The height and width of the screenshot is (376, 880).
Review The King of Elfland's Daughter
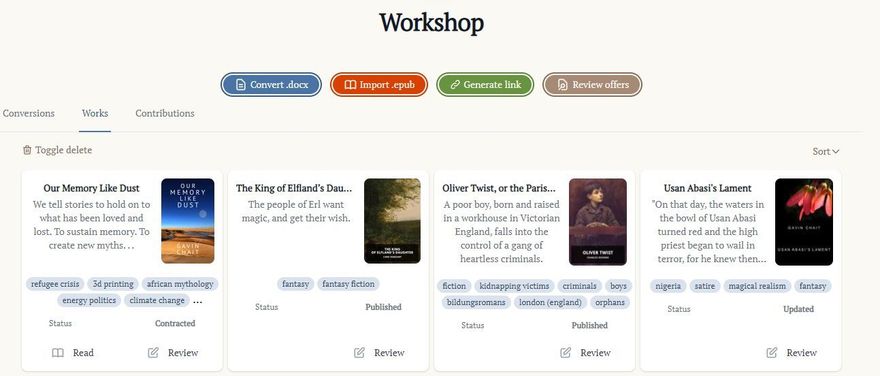point(379,353)
